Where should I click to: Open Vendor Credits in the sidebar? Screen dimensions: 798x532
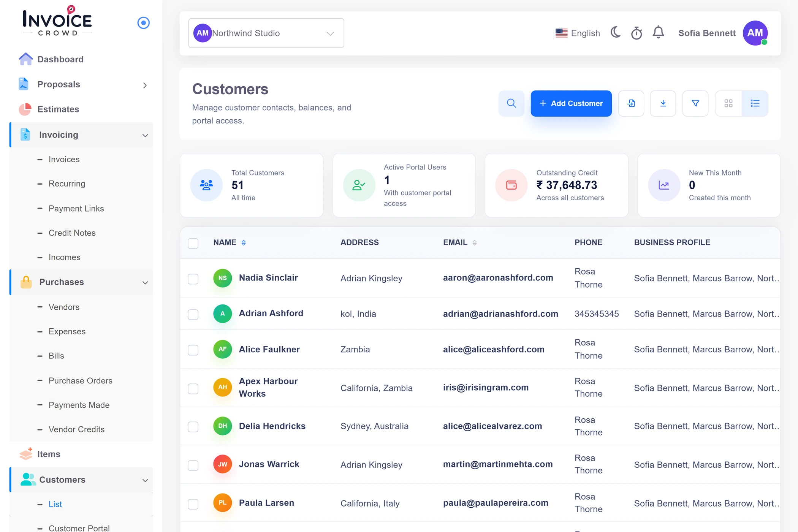(76, 429)
